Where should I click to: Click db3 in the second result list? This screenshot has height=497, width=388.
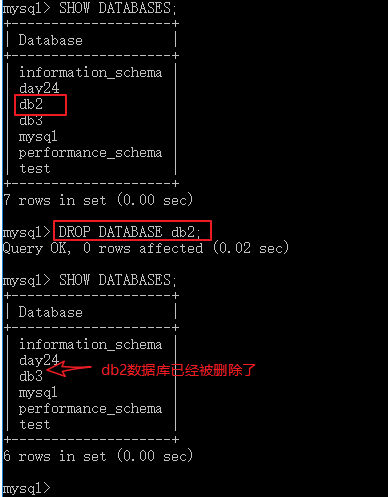click(31, 376)
